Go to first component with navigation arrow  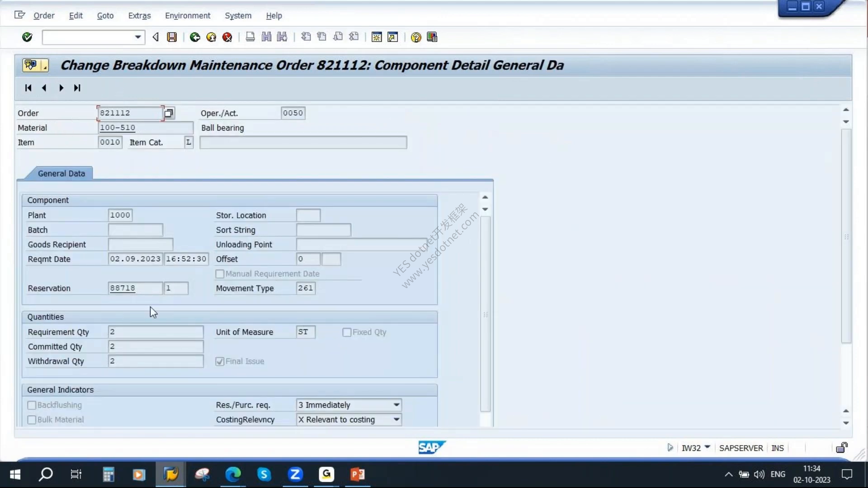(x=28, y=88)
